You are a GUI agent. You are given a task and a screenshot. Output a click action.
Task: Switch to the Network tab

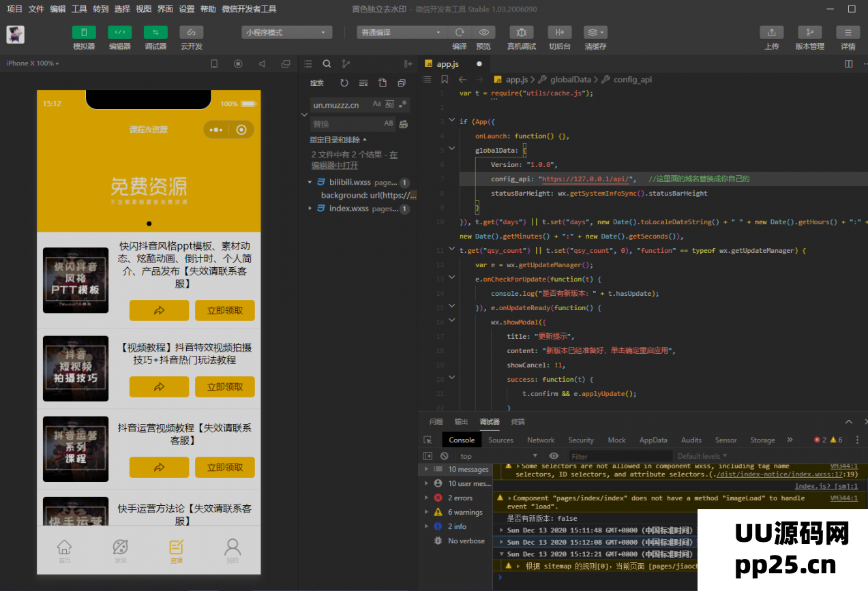[541, 440]
